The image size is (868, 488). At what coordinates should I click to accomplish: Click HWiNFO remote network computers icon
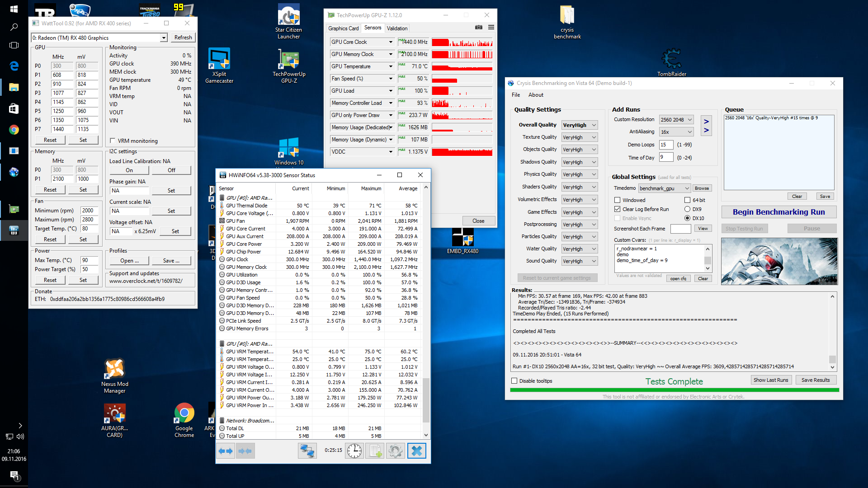point(307,450)
